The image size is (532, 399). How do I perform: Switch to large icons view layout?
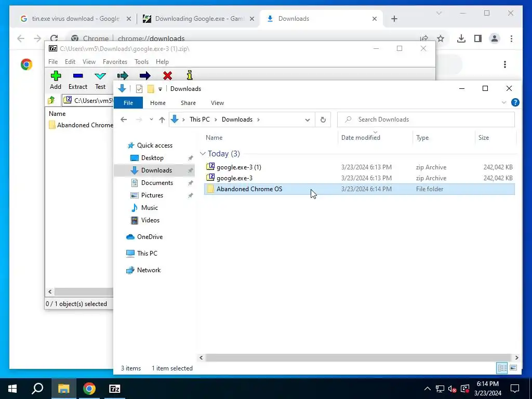pyautogui.click(x=513, y=368)
